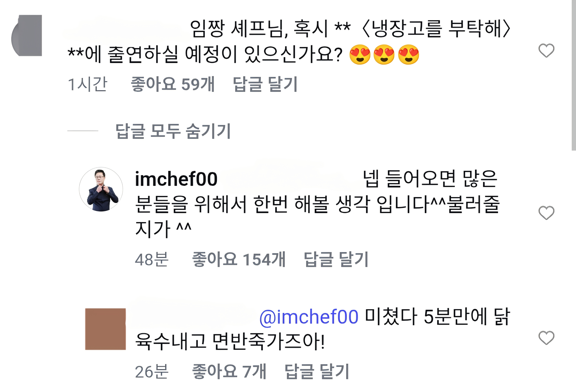Viewport: 576px width, 392px height.
Task: View the 좋아요 59개 likes list
Action: click(172, 84)
